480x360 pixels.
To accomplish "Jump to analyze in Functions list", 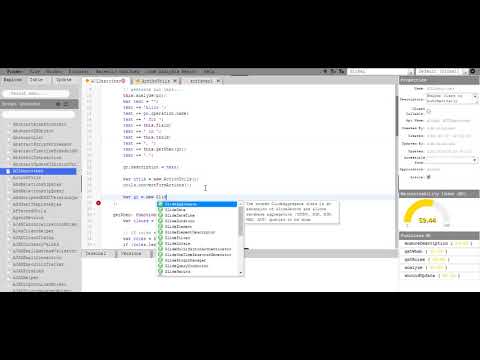I will click(413, 267).
